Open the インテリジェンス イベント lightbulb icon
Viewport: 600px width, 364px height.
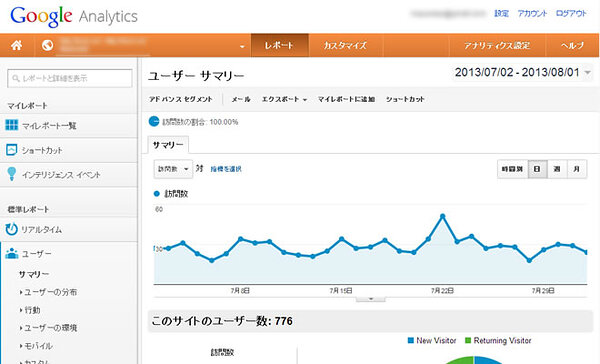click(x=11, y=174)
